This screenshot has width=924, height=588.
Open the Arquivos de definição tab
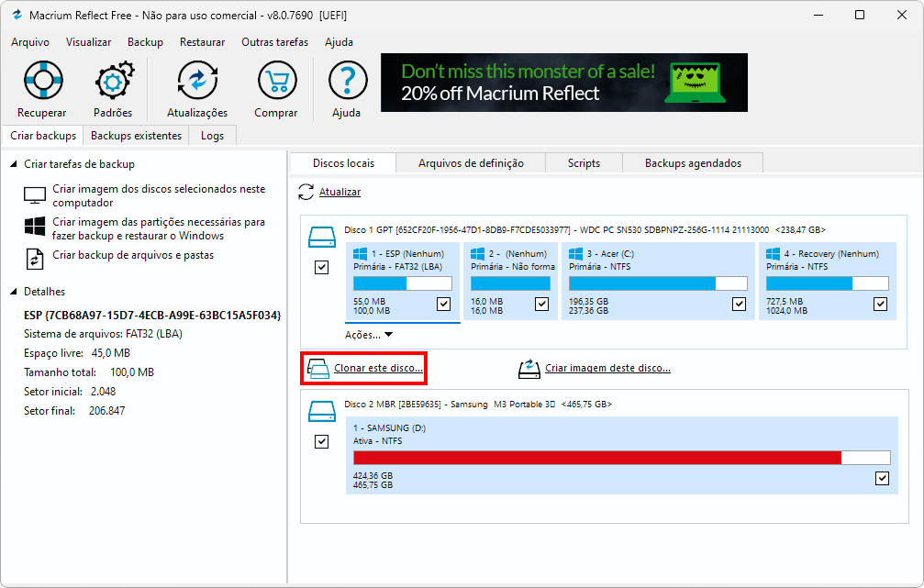coord(471,163)
